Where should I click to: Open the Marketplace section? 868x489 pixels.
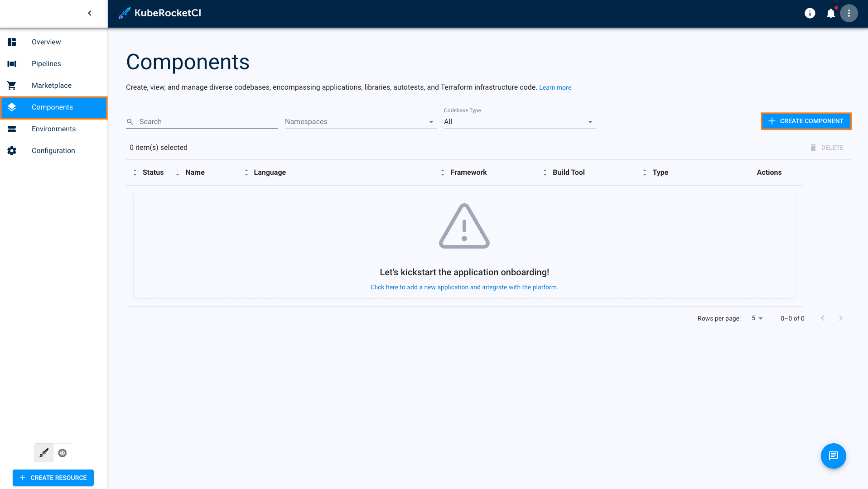52,86
